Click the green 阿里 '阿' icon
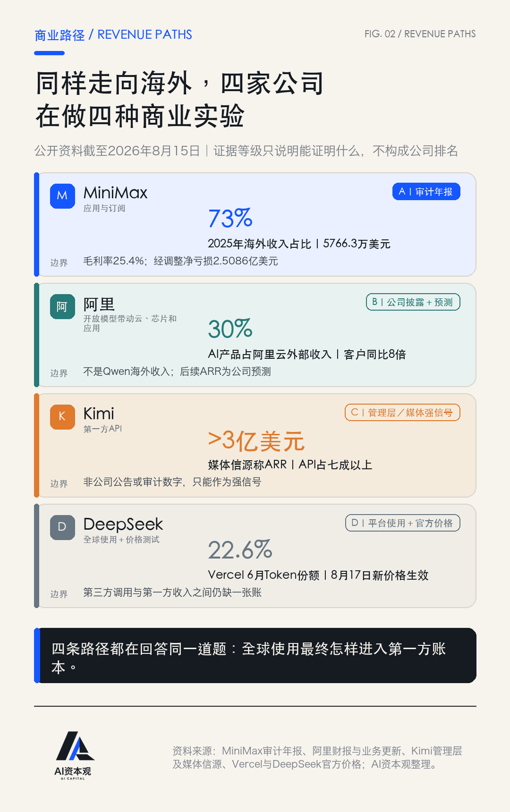Screen dimensions: 510x812 [62, 306]
